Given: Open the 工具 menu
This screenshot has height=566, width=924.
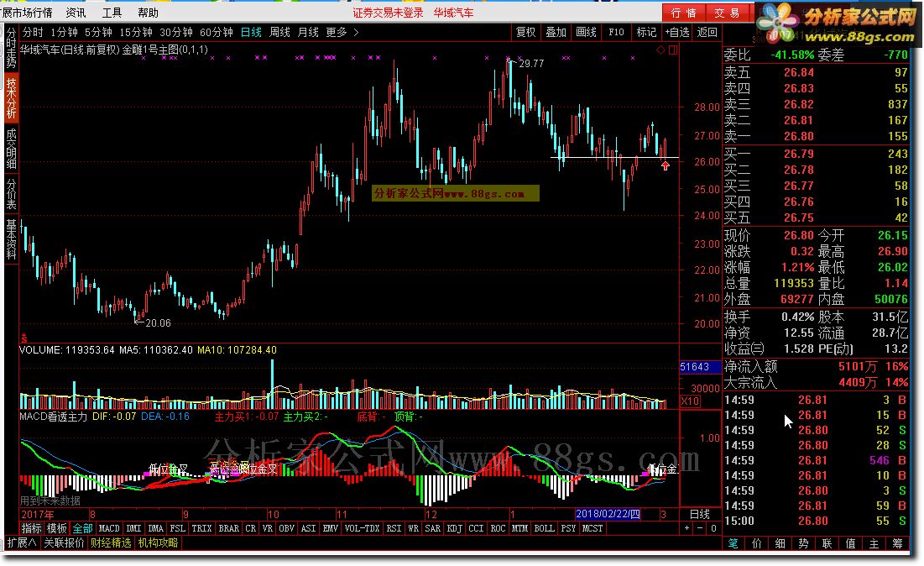Looking at the screenshot, I should [112, 13].
